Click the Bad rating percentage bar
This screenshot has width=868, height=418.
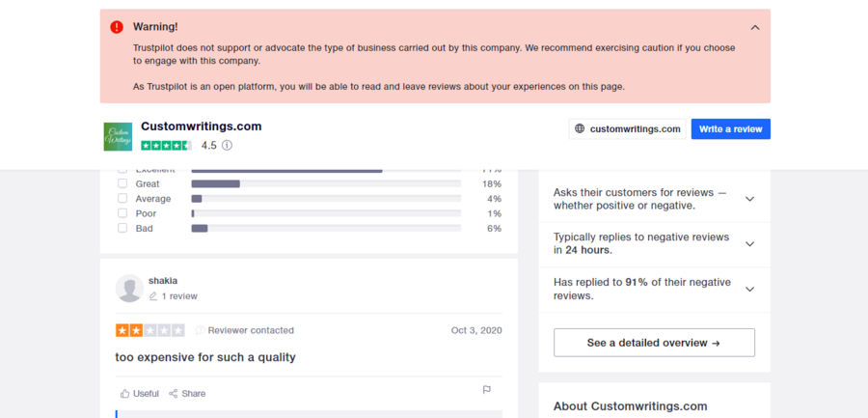coord(326,229)
